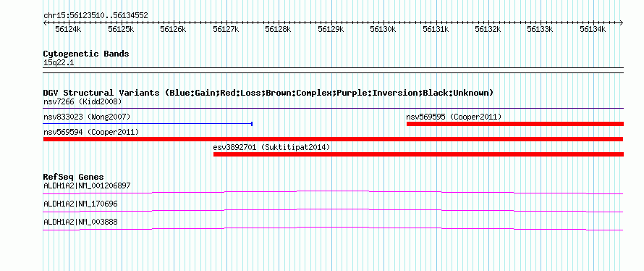This screenshot has height=271, width=644.
Task: Select the 56134k ruler tick label
Action: coord(593,30)
